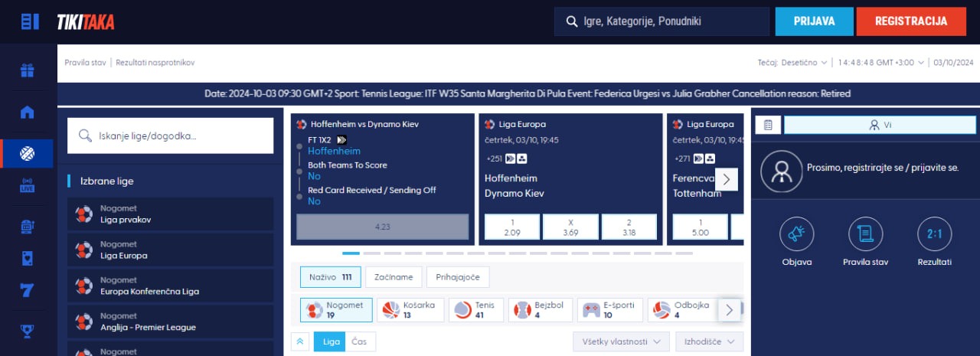Select Tenis sport filter
The width and height of the screenshot is (980, 356).
pos(476,310)
